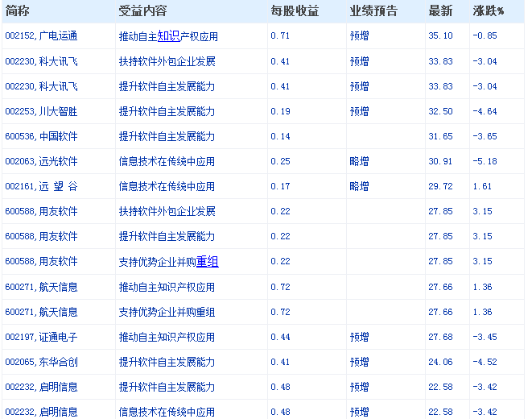
Task: Open stock 002063 远光软件
Action: 41,161
